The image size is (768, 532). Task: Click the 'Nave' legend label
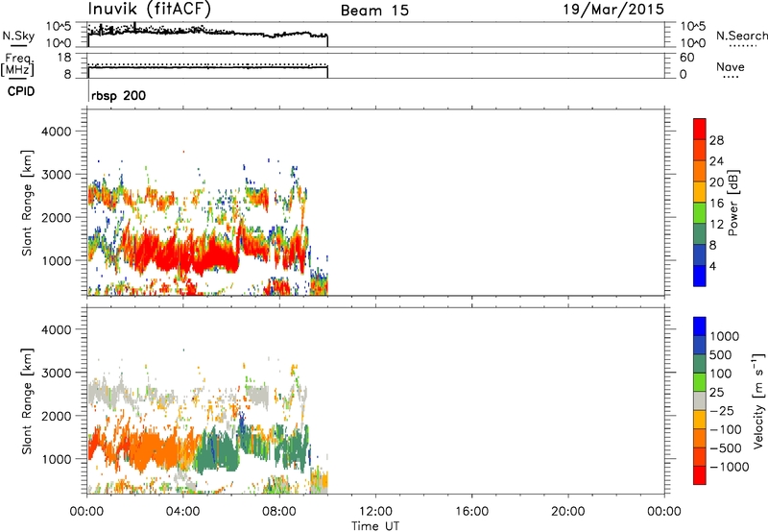731,67
